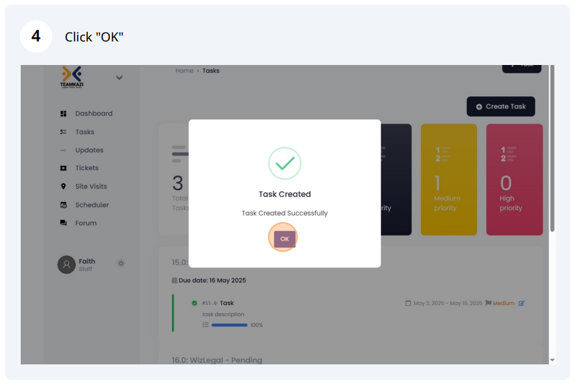
Task: Click the 100% progress bar of task
Action: tap(229, 325)
